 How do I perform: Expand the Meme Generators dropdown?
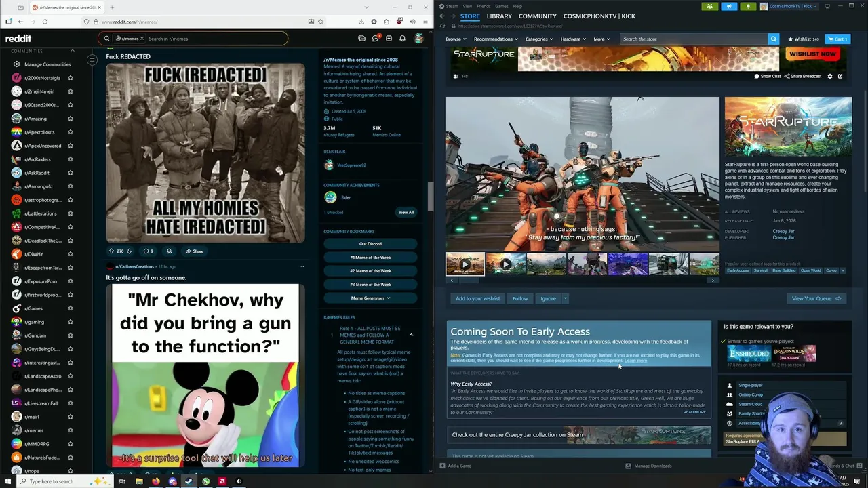[370, 298]
